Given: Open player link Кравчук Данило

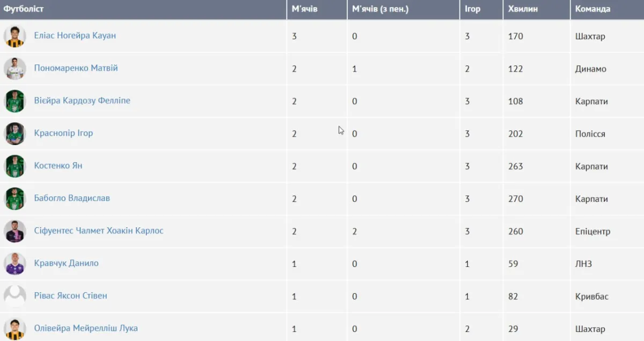Looking at the screenshot, I should point(66,263).
